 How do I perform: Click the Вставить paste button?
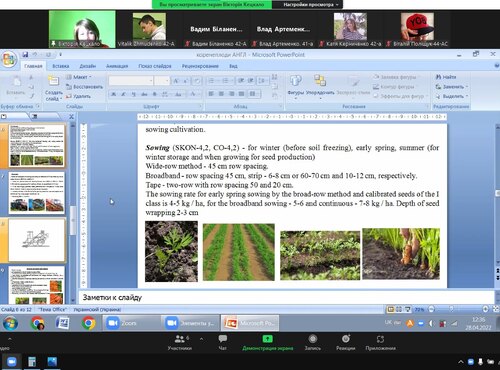[x=16, y=86]
